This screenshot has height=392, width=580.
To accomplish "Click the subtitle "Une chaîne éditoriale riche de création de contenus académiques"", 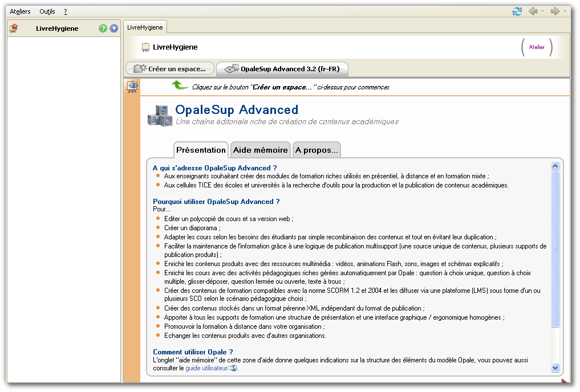I will click(x=287, y=121).
